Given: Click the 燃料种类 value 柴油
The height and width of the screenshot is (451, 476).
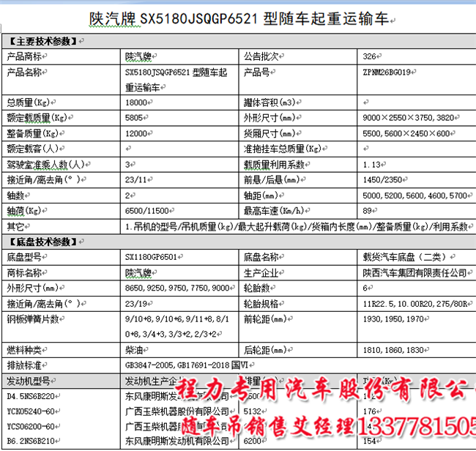Looking at the screenshot, I should [x=134, y=351].
